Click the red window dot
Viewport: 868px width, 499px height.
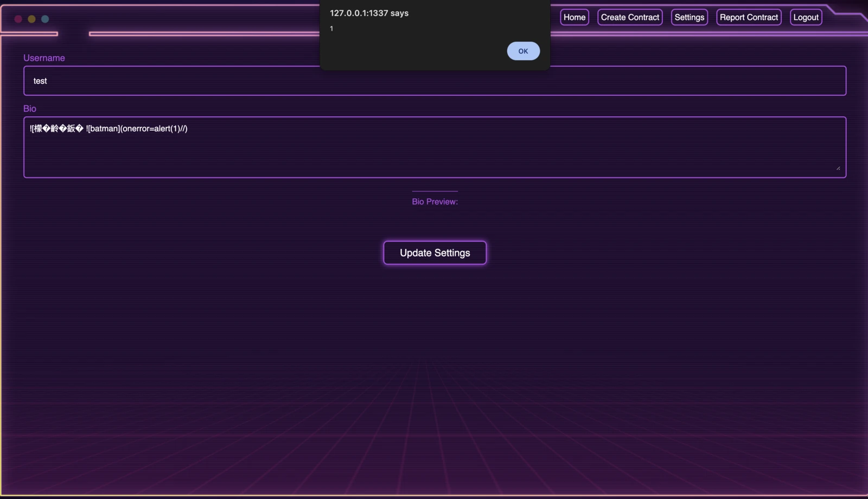tap(18, 19)
